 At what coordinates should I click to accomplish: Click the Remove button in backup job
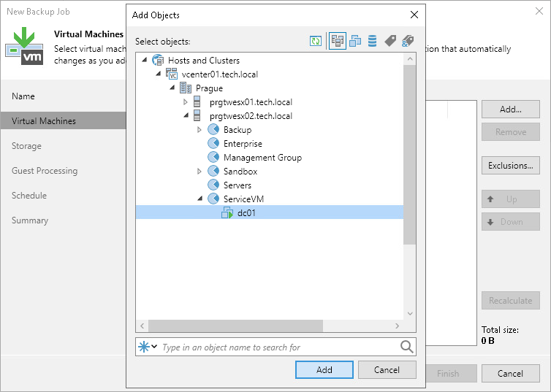click(x=510, y=131)
